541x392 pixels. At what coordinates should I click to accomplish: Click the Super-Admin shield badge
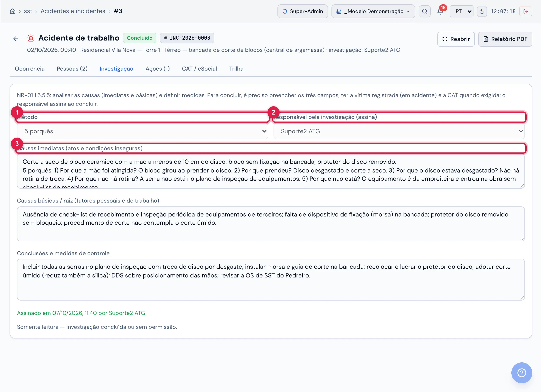[303, 11]
